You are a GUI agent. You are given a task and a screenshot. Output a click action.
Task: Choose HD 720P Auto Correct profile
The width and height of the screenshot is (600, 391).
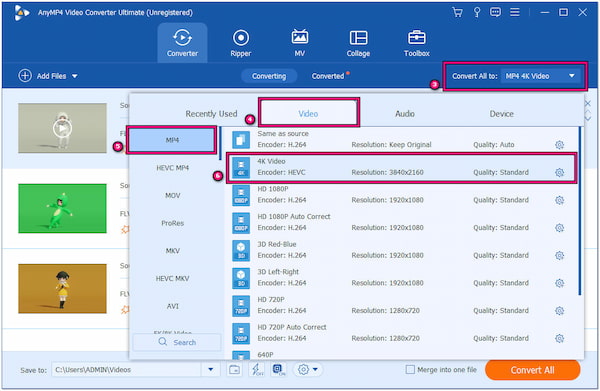(401, 333)
